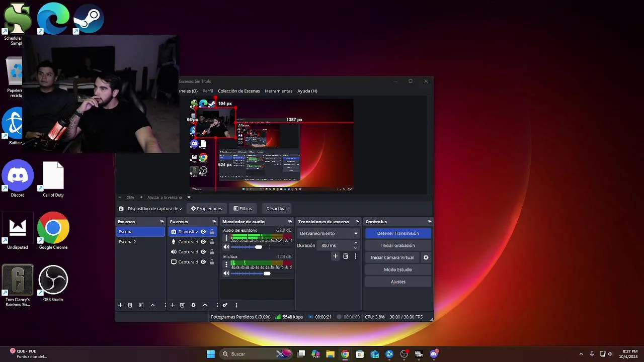This screenshot has height=362, width=644.
Task: Open the Perfil menu
Action: (208, 91)
